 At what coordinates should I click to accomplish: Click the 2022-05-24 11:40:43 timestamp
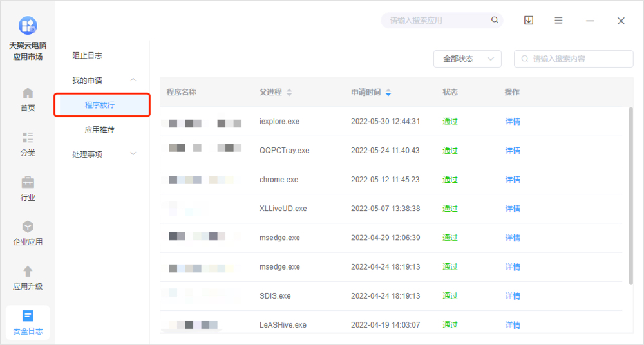point(385,151)
